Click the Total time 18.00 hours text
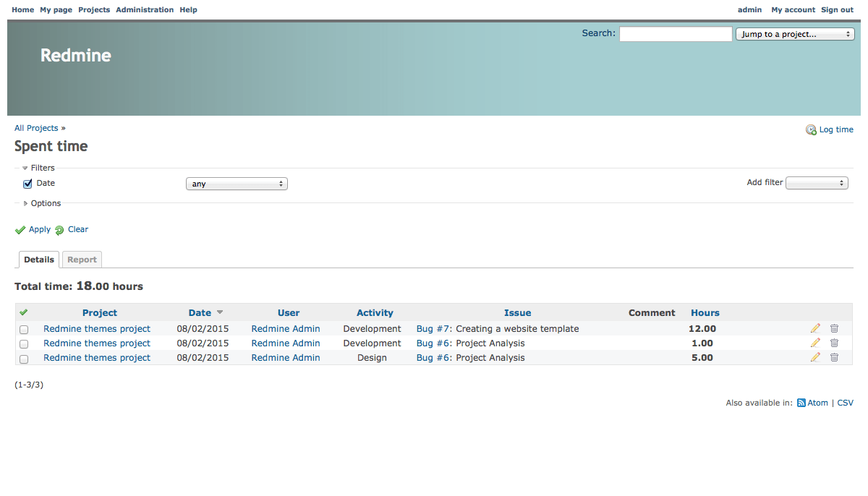This screenshot has height=496, width=868. (x=79, y=286)
